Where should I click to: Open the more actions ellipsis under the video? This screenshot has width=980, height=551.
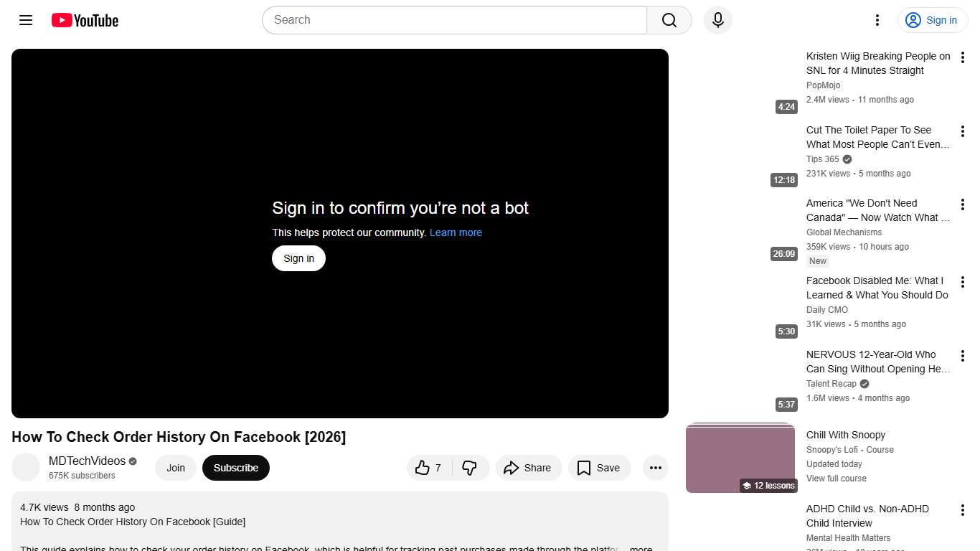point(655,467)
